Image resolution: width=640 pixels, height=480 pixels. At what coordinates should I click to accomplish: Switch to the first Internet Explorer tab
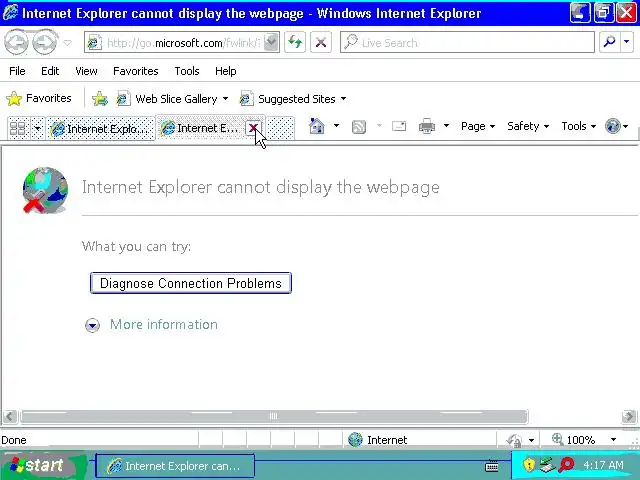tap(100, 129)
